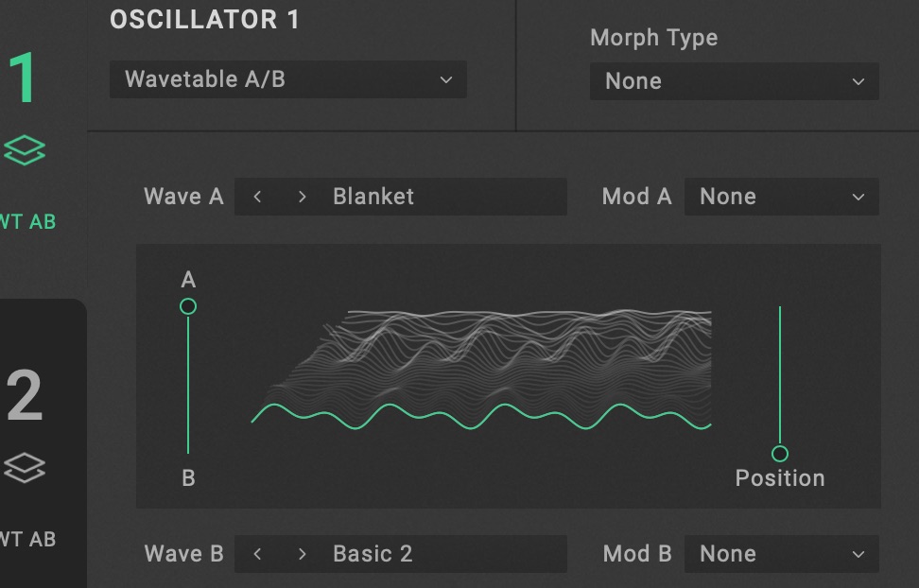Click the Oscillator 1 layers icon
Viewport: 919px width, 588px height.
click(25, 150)
